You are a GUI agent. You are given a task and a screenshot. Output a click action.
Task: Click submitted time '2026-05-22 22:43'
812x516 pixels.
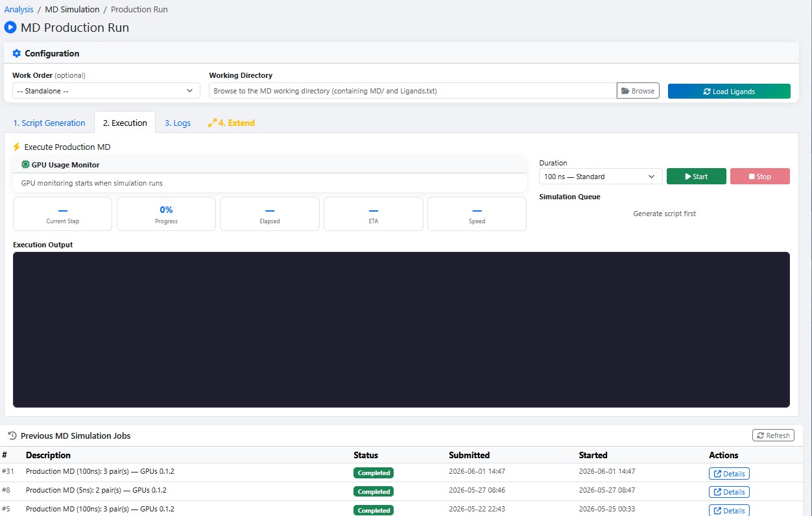477,509
